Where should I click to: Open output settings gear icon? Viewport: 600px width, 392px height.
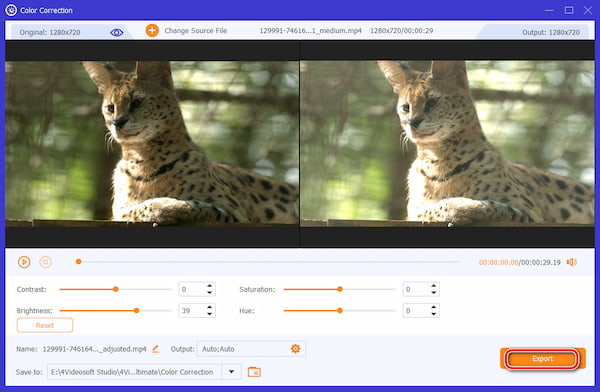click(x=295, y=349)
